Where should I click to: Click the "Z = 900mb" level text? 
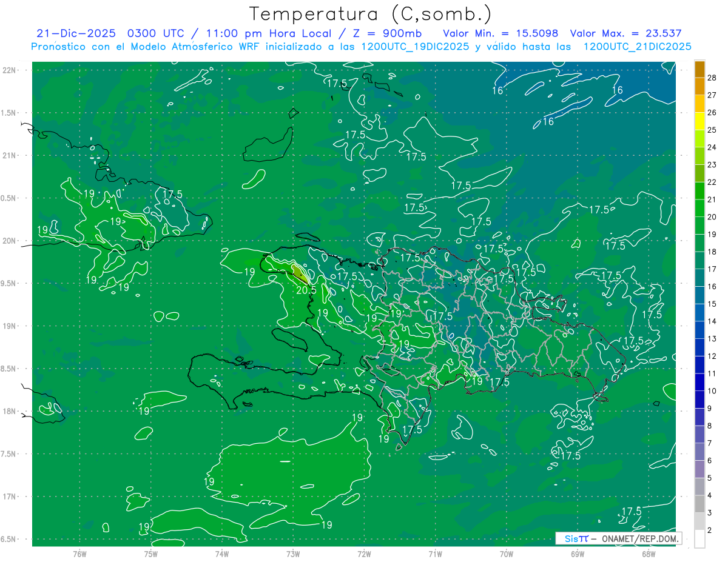388,33
